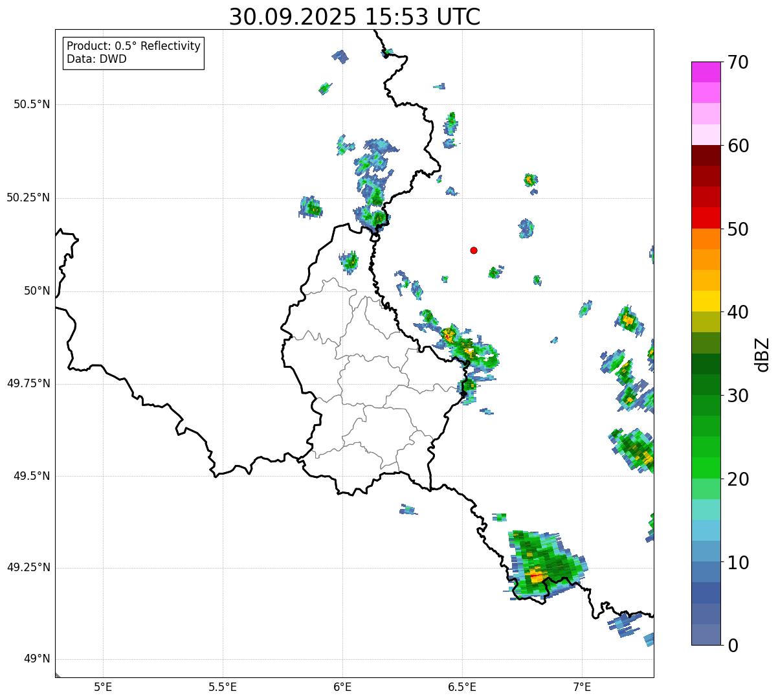The height and width of the screenshot is (700, 778).
Task: Click the 5°E longitude label
Action: click(x=103, y=687)
